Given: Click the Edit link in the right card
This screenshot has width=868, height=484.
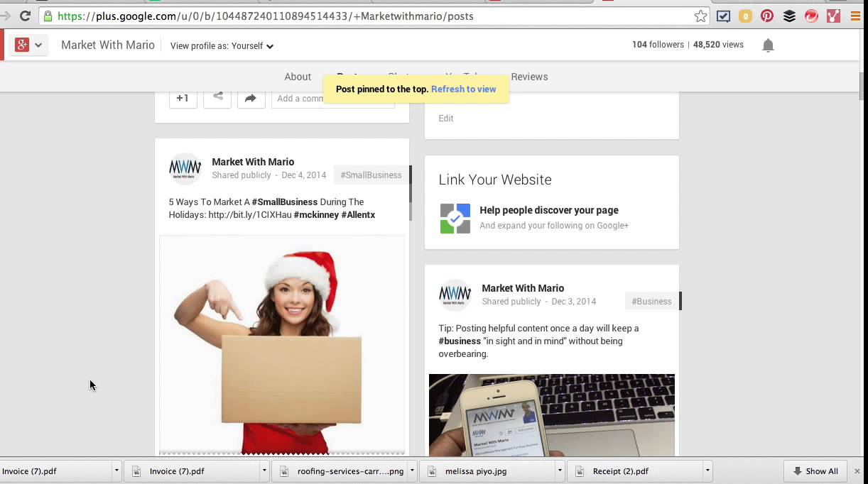Looking at the screenshot, I should tap(446, 119).
